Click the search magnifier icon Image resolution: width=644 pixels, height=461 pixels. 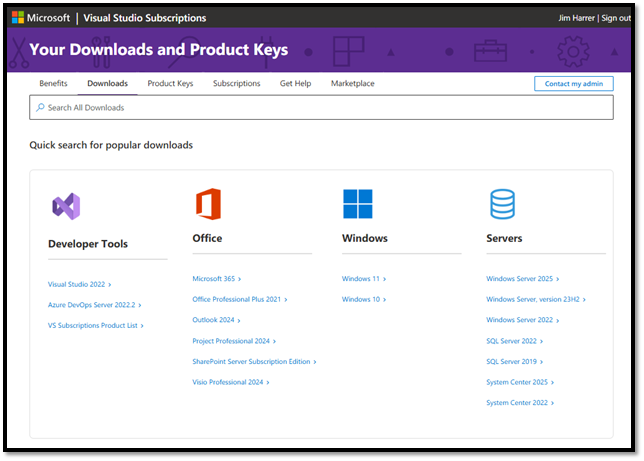coord(40,107)
